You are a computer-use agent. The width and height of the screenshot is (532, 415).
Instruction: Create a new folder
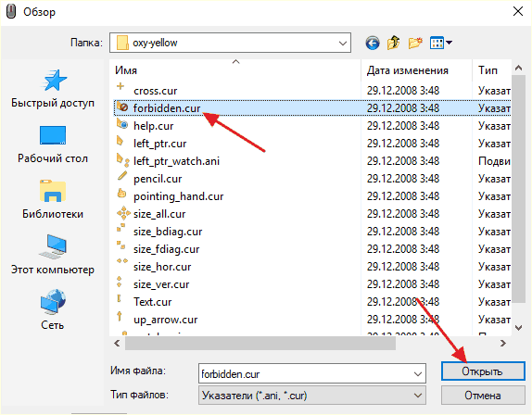click(x=415, y=43)
